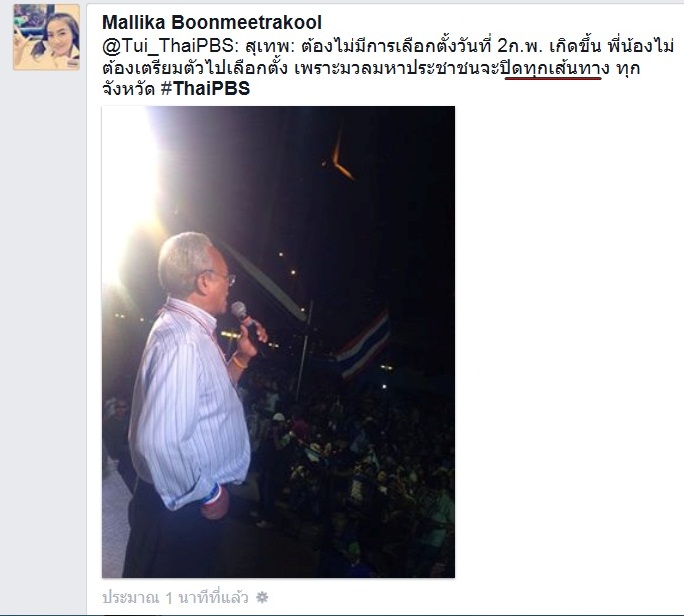Click the wristband on the man's wrist
684x616 pixels.
213,494
